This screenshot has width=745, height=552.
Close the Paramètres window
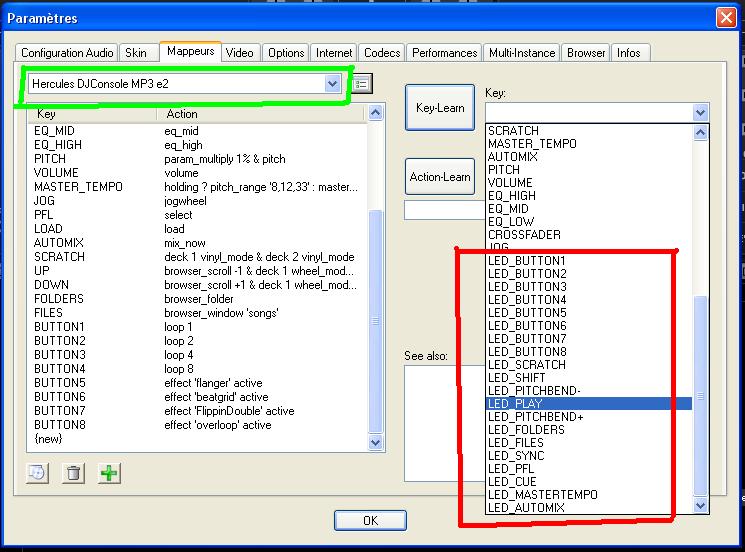tap(726, 18)
